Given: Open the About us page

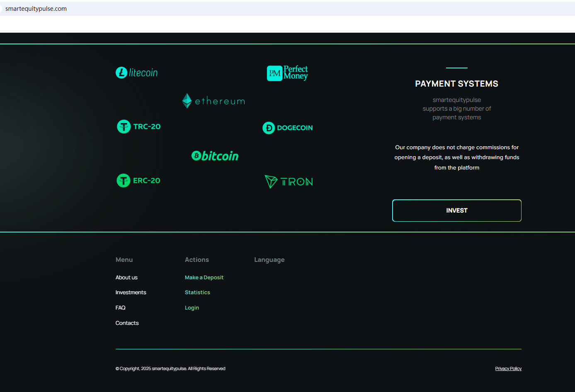Looking at the screenshot, I should coord(126,278).
